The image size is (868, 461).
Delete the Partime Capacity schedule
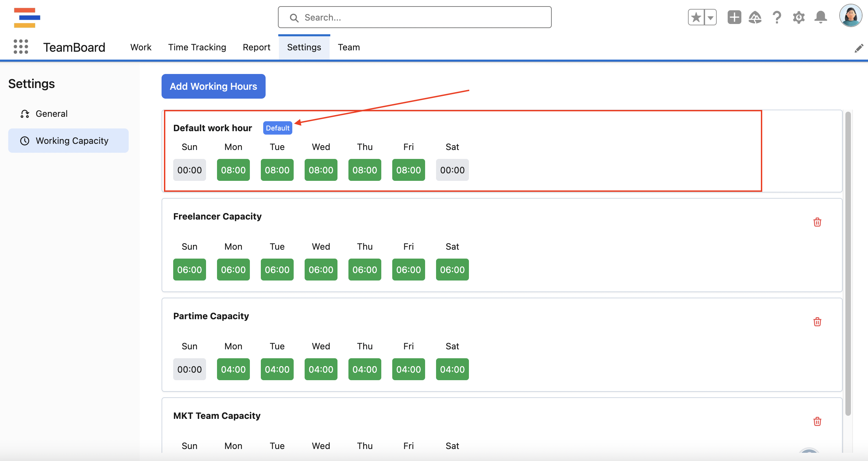click(x=817, y=322)
